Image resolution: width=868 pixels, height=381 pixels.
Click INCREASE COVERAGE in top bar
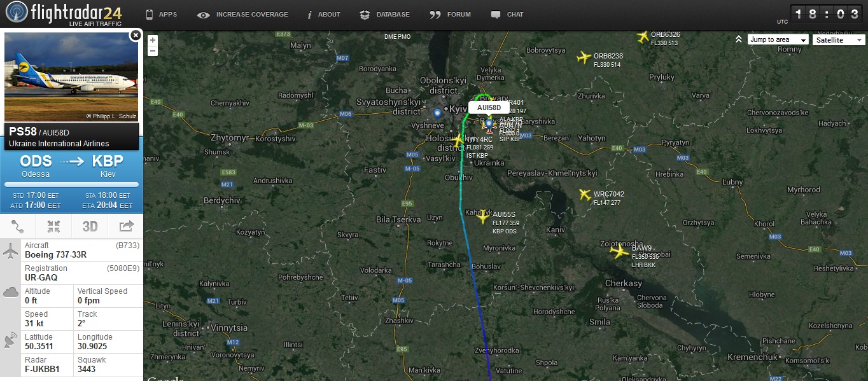pyautogui.click(x=243, y=14)
